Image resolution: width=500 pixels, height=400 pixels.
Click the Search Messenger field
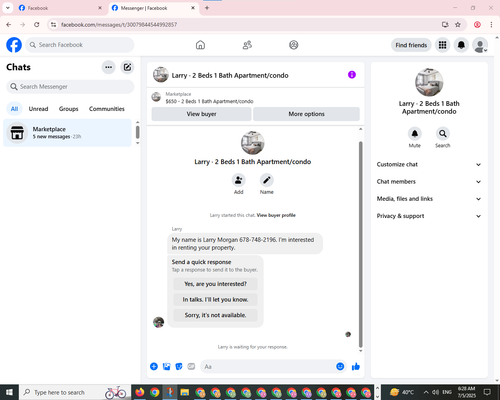point(70,87)
